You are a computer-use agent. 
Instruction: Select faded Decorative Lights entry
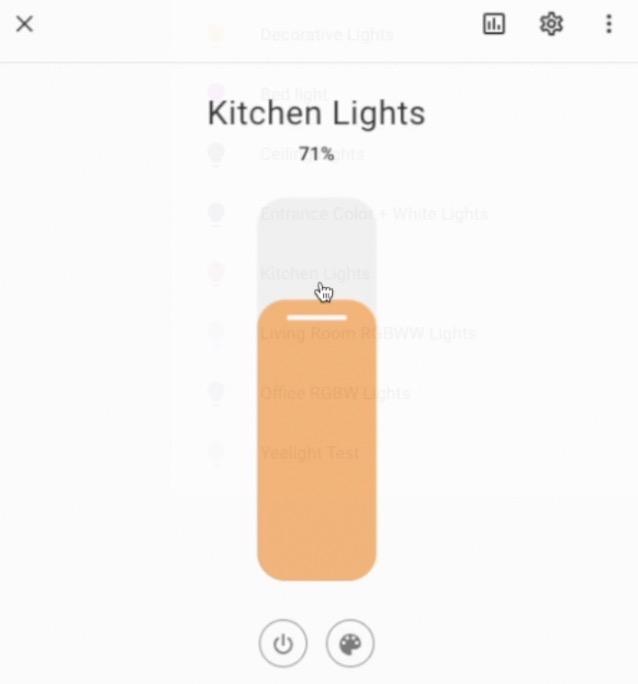tap(327, 34)
